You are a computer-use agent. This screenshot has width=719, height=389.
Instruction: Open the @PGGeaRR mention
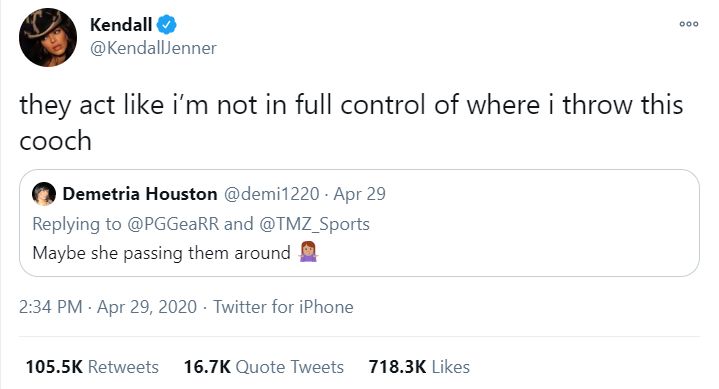[x=173, y=224]
